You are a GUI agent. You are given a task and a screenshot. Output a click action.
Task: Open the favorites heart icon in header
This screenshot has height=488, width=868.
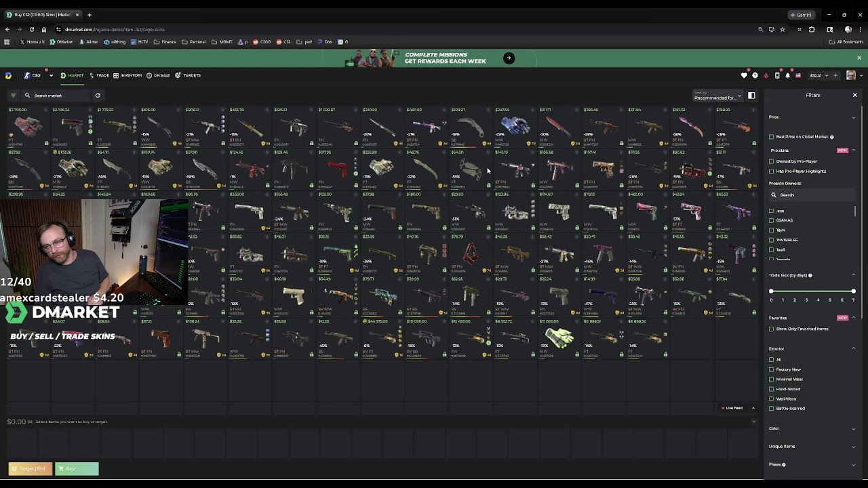click(744, 75)
